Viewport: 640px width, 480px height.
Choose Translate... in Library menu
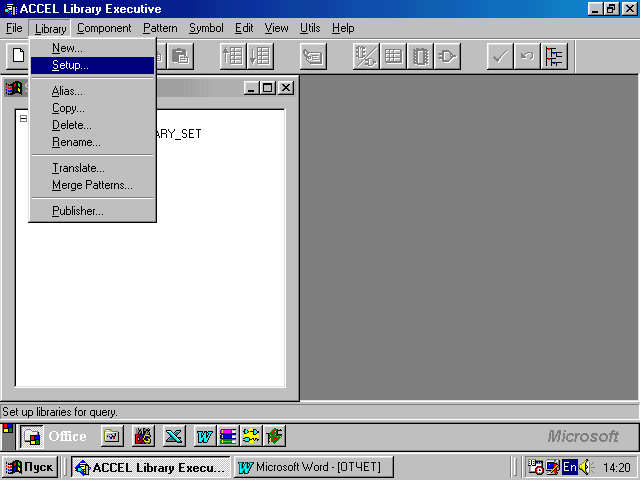coord(93,168)
